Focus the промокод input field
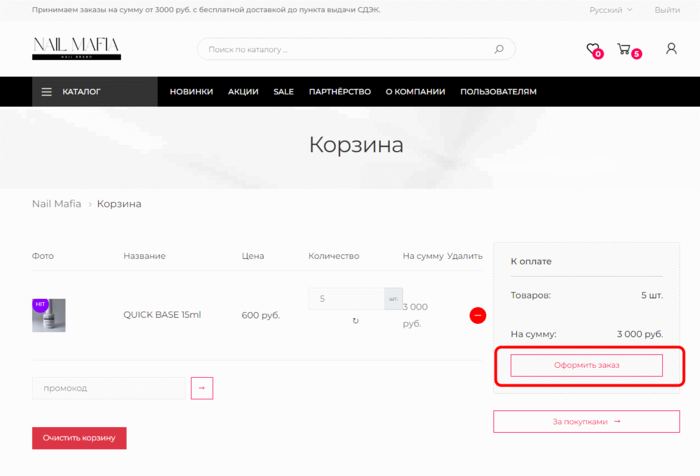The height and width of the screenshot is (476, 700). tap(109, 388)
